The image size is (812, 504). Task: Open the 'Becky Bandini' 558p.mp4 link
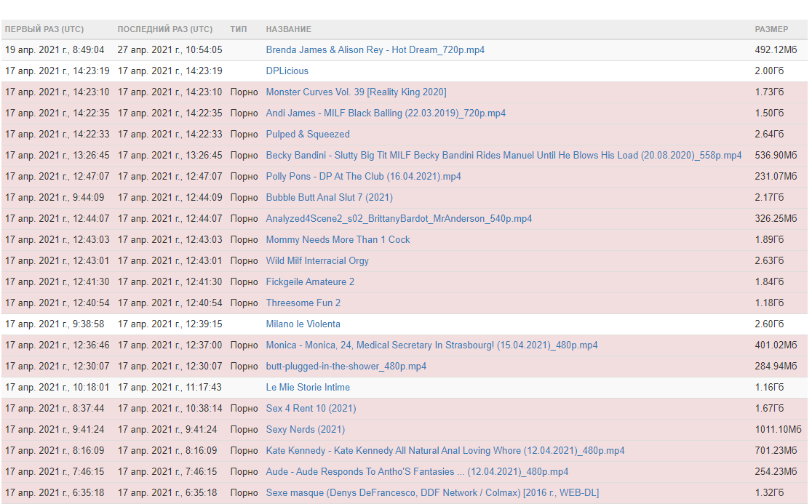tap(503, 155)
